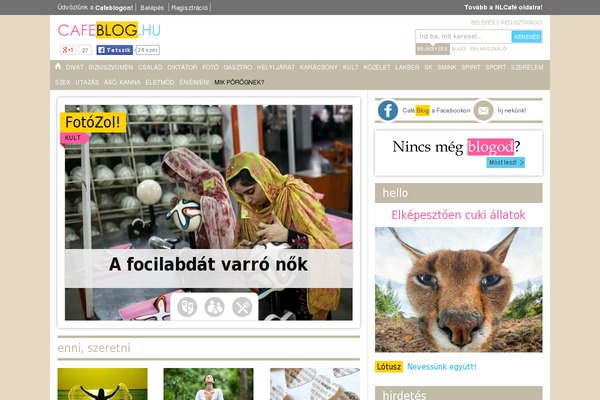Image resolution: width=600 pixels, height=400 pixels.
Task: Open the SK category
Action: click(428, 67)
